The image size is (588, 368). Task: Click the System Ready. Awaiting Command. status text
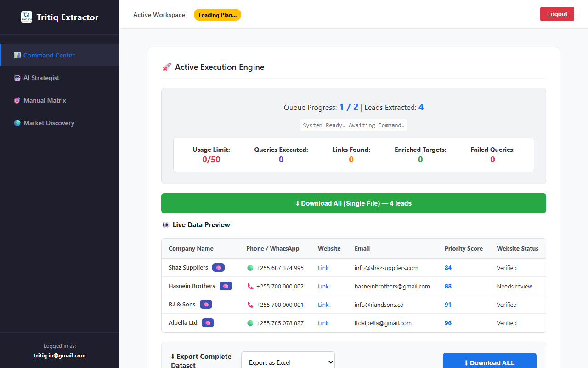click(x=354, y=125)
